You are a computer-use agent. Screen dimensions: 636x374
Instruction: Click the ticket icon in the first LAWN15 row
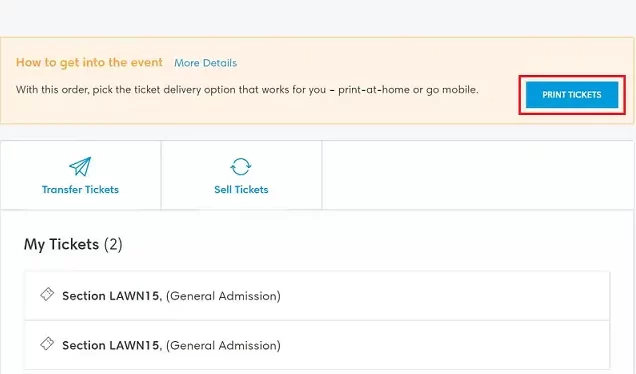pyautogui.click(x=47, y=294)
